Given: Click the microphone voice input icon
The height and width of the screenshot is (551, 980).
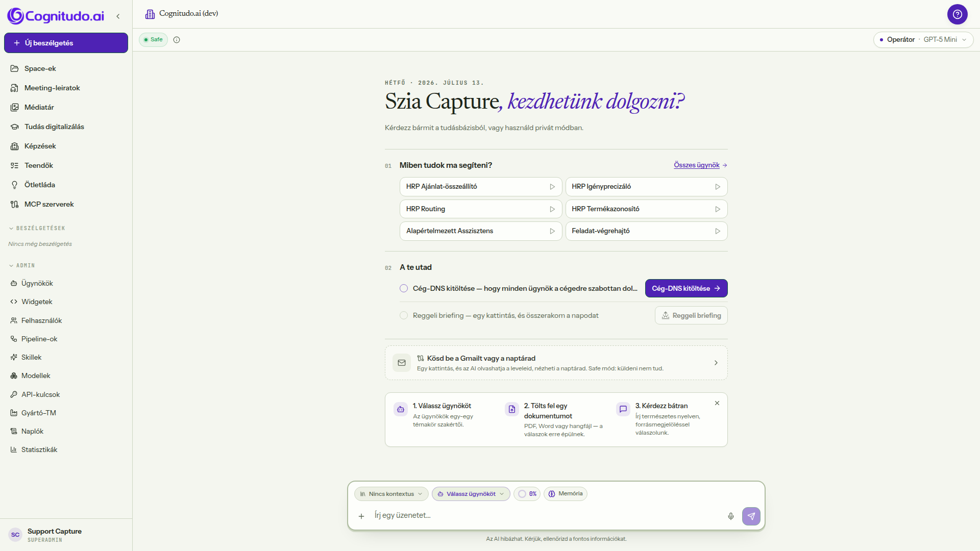Looking at the screenshot, I should pyautogui.click(x=730, y=516).
